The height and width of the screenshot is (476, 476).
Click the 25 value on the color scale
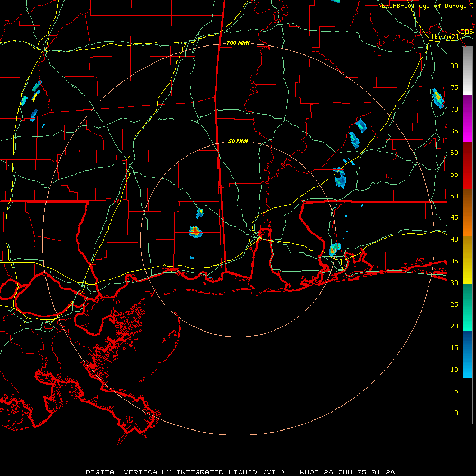click(454, 305)
